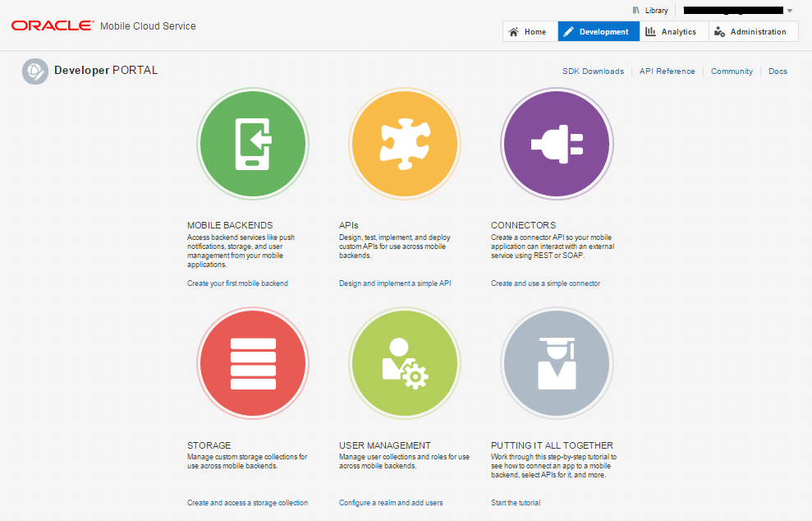The height and width of the screenshot is (521, 812).
Task: Visit the Community link
Action: (732, 71)
